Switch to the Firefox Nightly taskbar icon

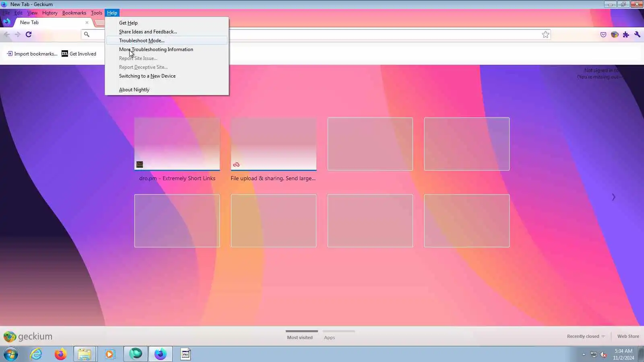[161, 354]
